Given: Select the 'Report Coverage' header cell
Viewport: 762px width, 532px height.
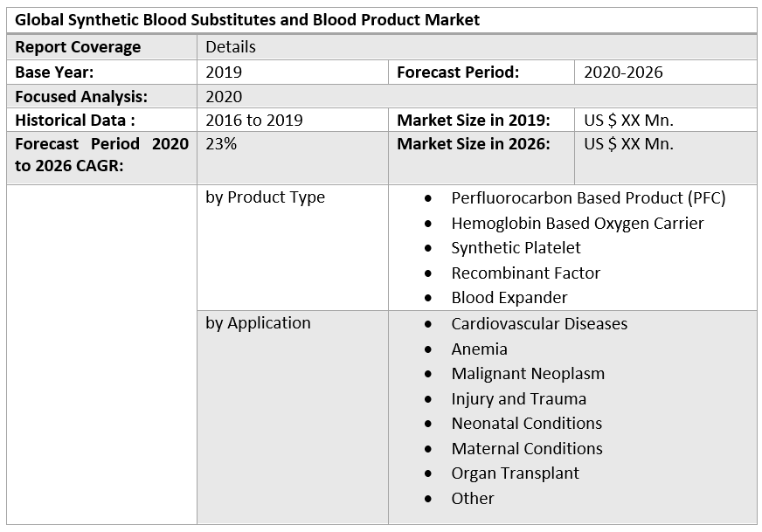Looking at the screenshot, I should [x=78, y=47].
